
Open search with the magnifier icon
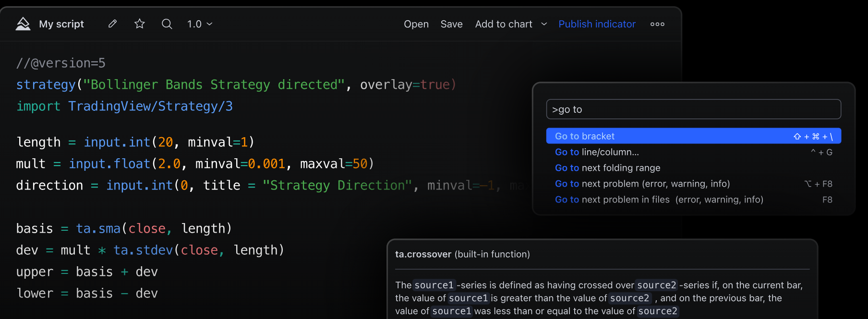(167, 24)
